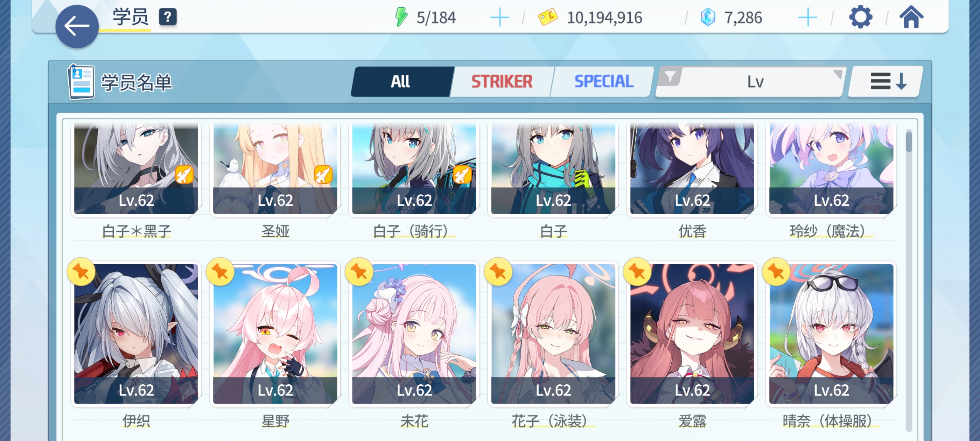Screen dimensions: 980x441
Task: Toggle the pin on 爱露's portrait
Action: tap(637, 272)
